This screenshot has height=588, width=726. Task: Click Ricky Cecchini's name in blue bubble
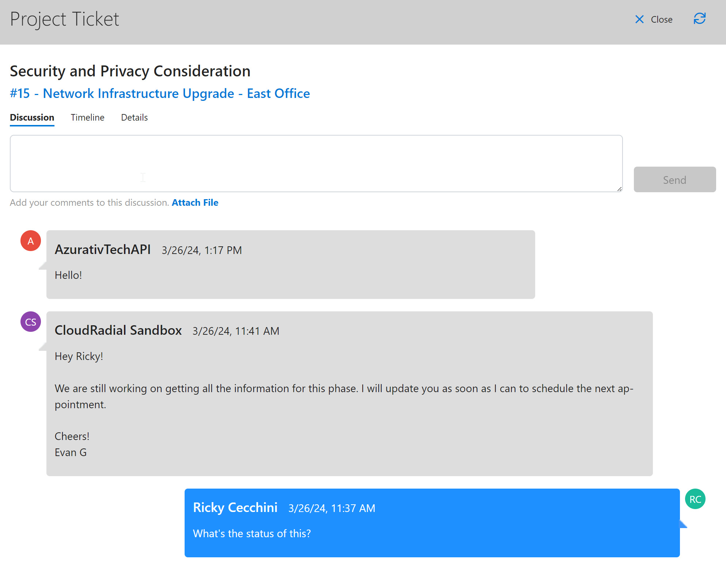[235, 508]
